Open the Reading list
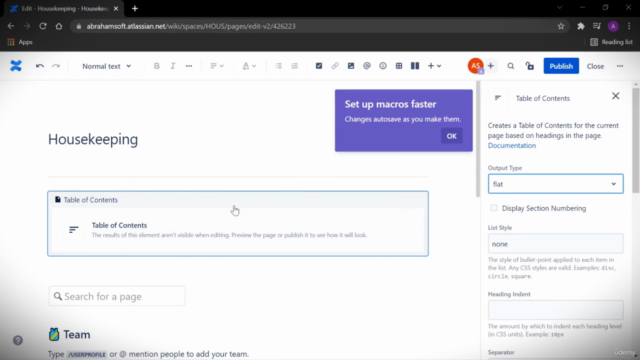The height and width of the screenshot is (360, 640). point(611,42)
